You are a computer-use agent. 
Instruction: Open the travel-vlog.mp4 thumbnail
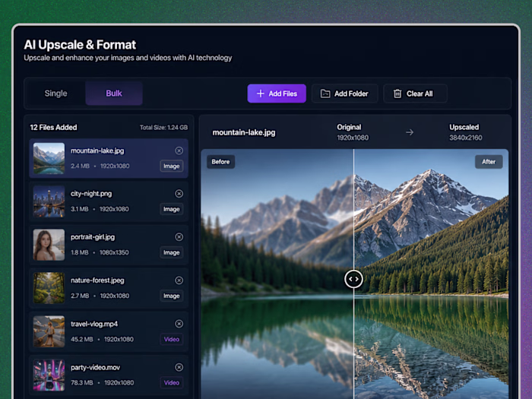point(49,331)
